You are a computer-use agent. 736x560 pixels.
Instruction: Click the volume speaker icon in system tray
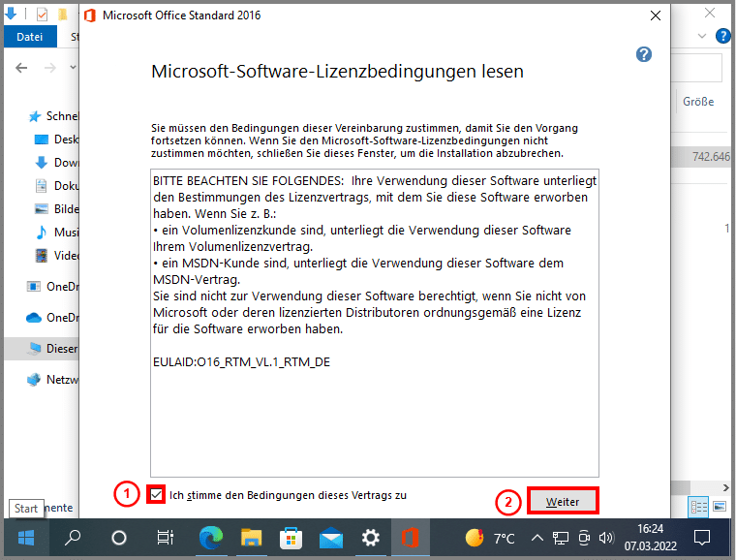coord(607,538)
